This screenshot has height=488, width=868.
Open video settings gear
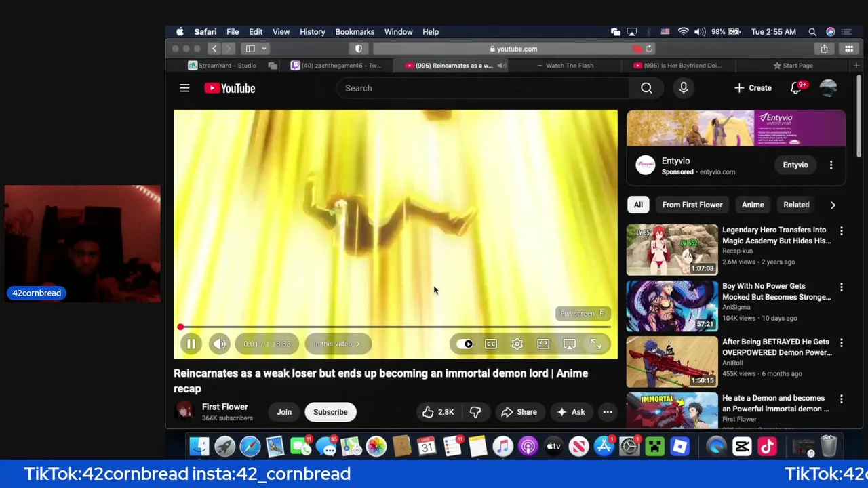click(517, 344)
